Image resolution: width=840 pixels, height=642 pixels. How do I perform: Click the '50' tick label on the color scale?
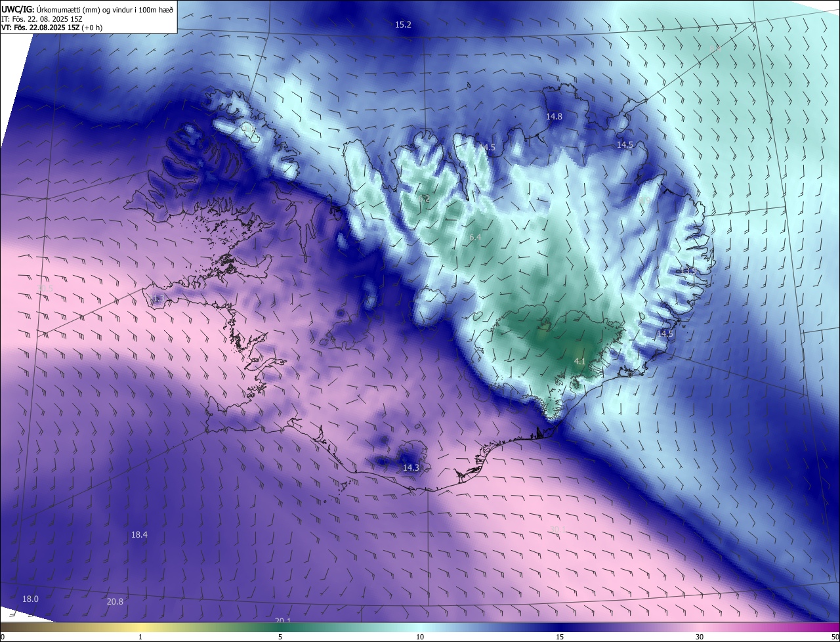coord(835,637)
